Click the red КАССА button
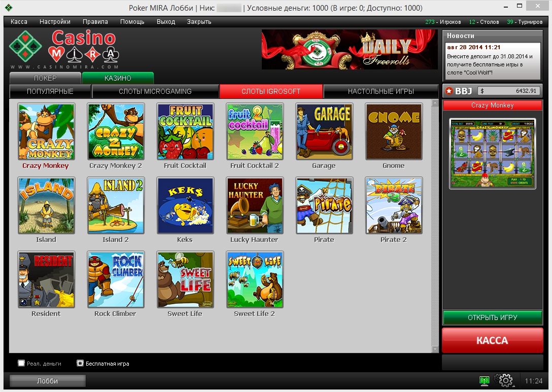Image resolution: width=552 pixels, height=392 pixels. pyautogui.click(x=492, y=340)
